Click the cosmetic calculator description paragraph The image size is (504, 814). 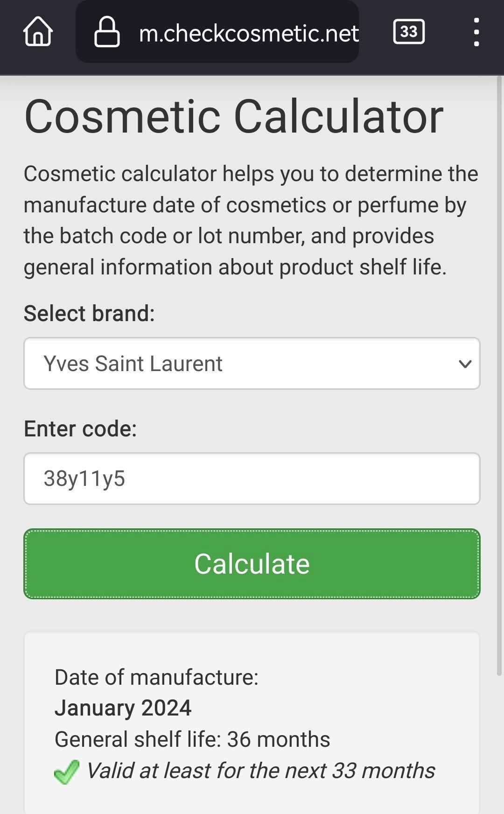point(251,220)
